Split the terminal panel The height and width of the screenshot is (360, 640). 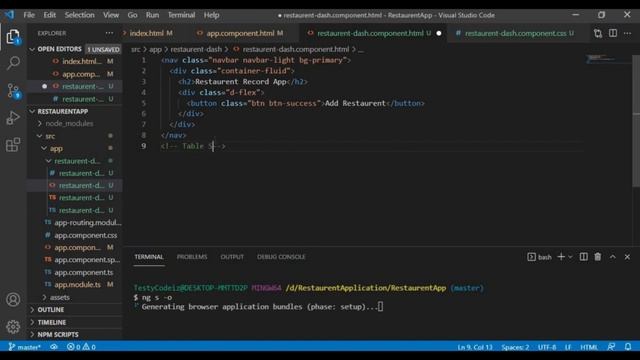pos(584,257)
